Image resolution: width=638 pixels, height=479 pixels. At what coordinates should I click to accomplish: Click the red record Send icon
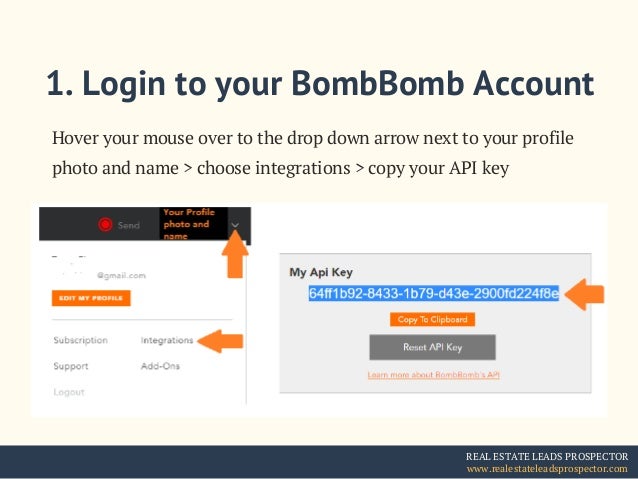click(x=105, y=224)
